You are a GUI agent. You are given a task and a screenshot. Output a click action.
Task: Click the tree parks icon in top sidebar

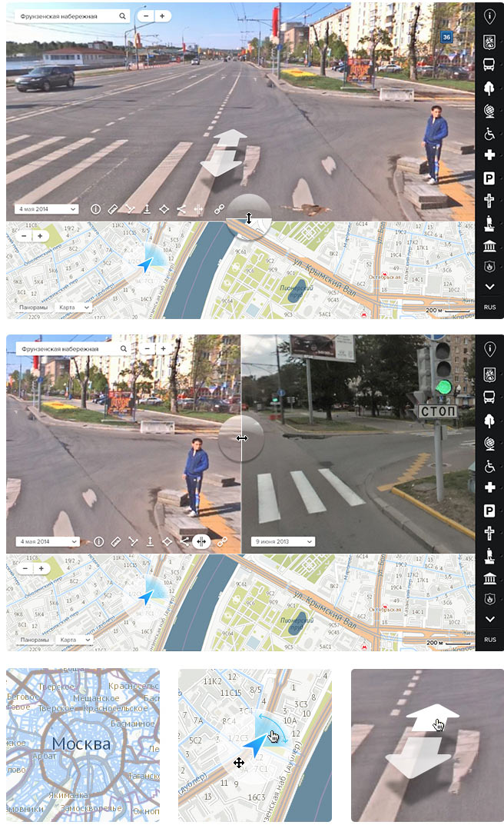click(489, 87)
